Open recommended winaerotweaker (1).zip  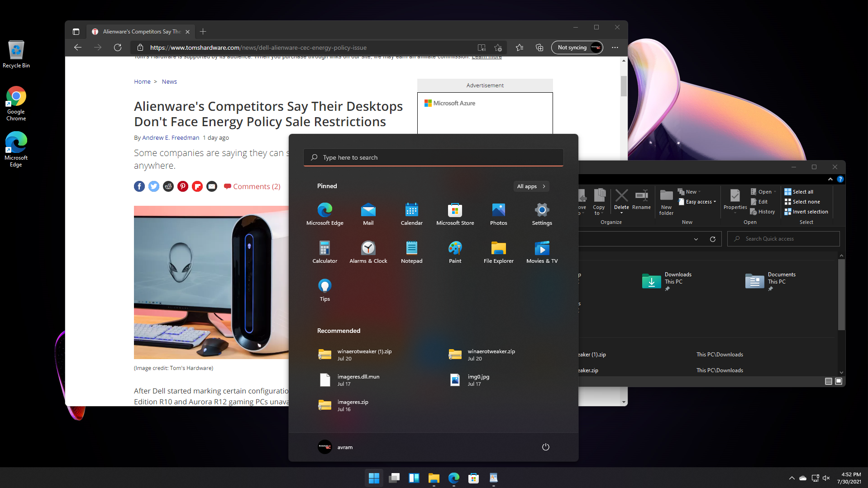pyautogui.click(x=355, y=355)
